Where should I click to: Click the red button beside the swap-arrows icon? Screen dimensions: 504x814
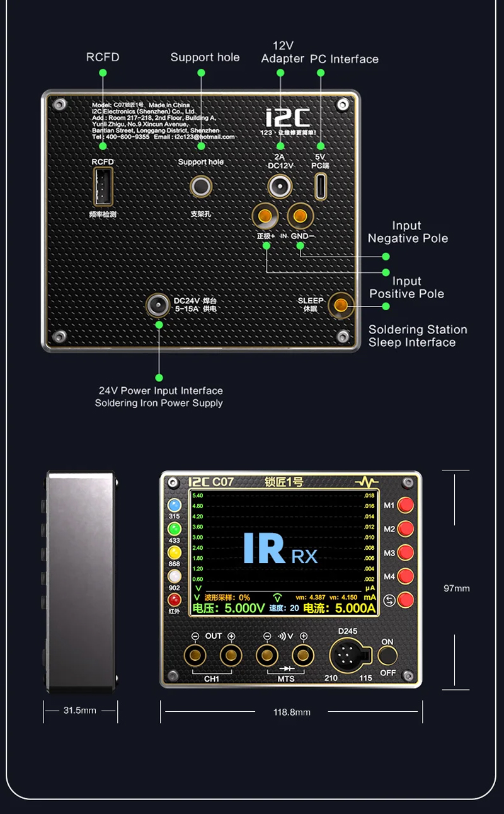pyautogui.click(x=406, y=600)
